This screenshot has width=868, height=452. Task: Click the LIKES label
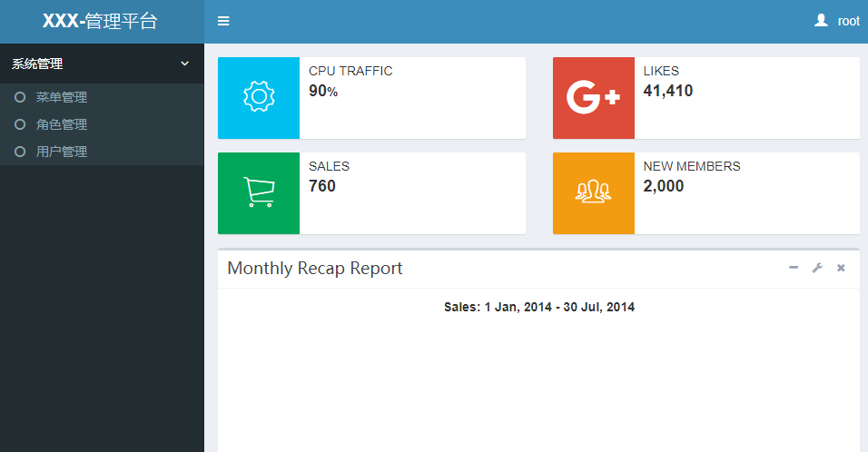click(x=661, y=71)
